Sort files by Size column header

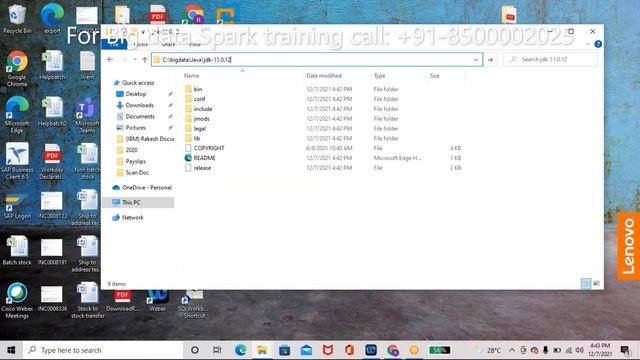pyautogui.click(x=435, y=76)
